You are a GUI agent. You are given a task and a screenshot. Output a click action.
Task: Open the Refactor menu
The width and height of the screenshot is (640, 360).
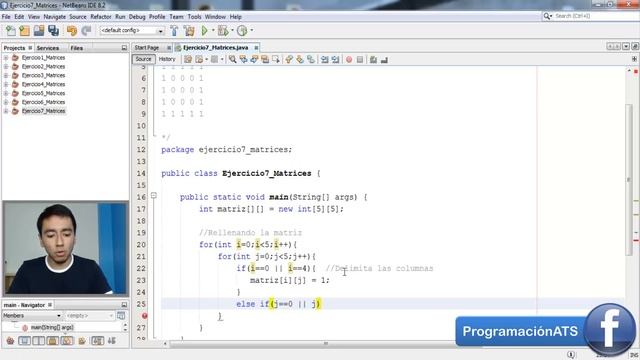click(101, 17)
